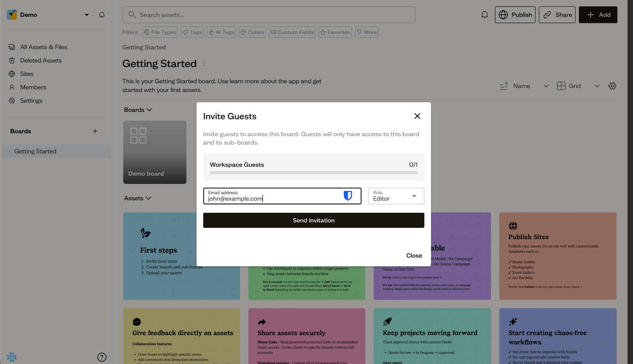Open Share assets securely card
Viewport: 633px width, 364px height.
(x=307, y=336)
